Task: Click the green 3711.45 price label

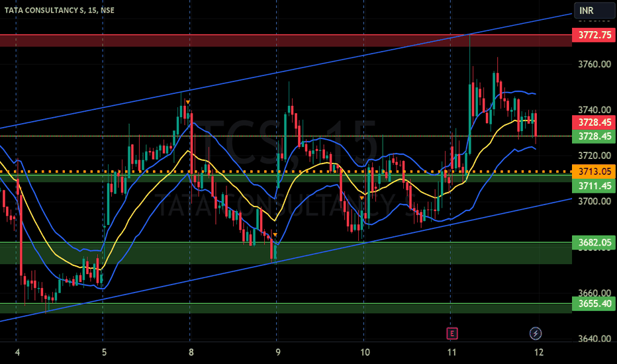Action: 593,185
